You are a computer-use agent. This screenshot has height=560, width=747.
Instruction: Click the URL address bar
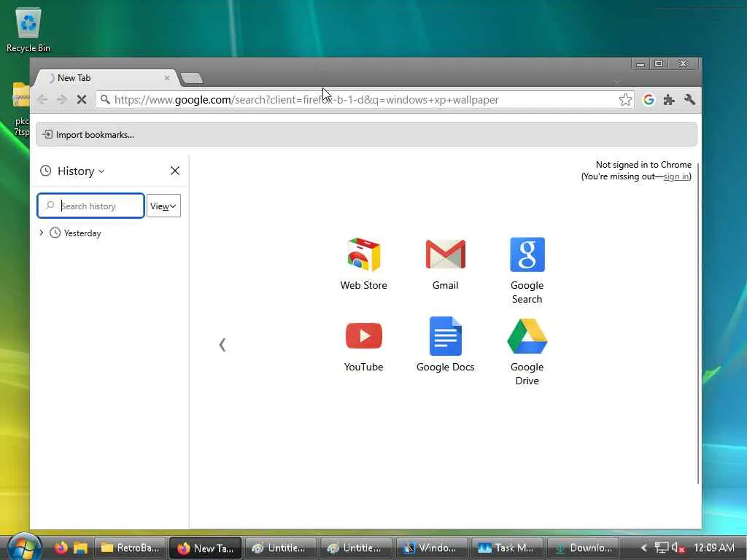coord(365,99)
